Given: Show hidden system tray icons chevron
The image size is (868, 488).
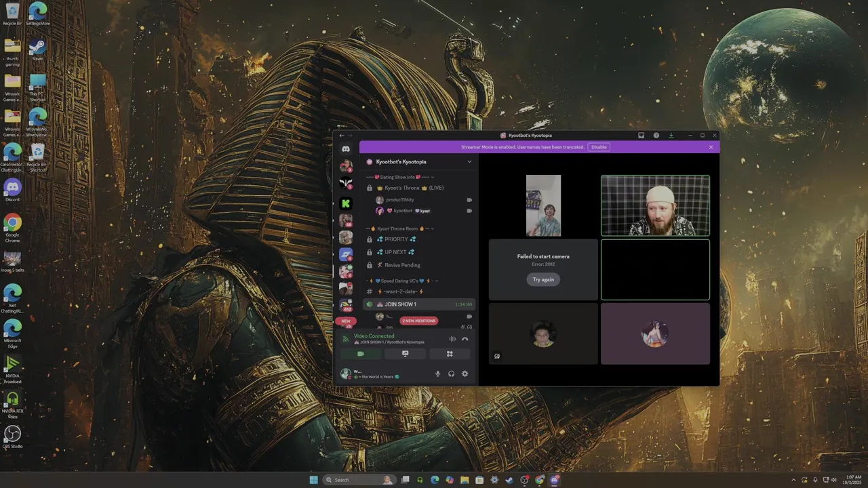Looking at the screenshot, I should pyautogui.click(x=793, y=480).
